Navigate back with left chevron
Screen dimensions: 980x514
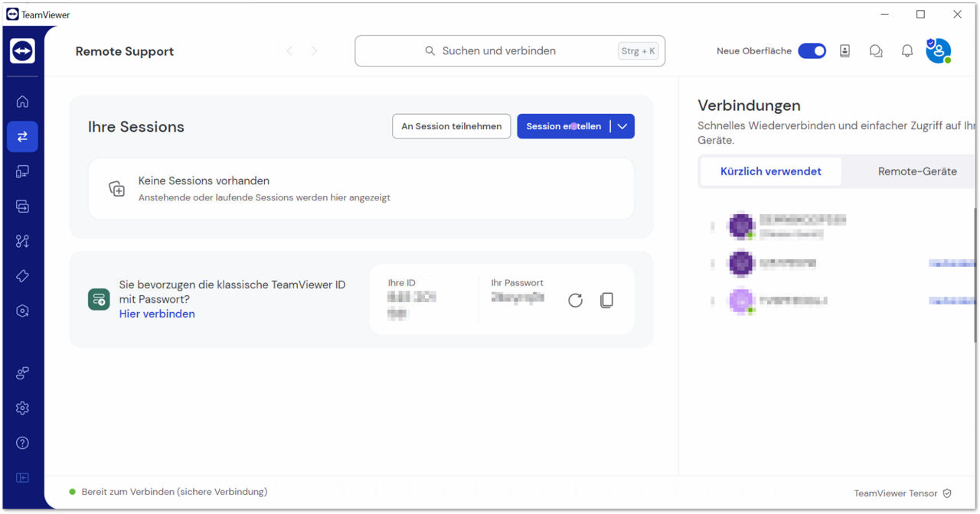point(289,51)
